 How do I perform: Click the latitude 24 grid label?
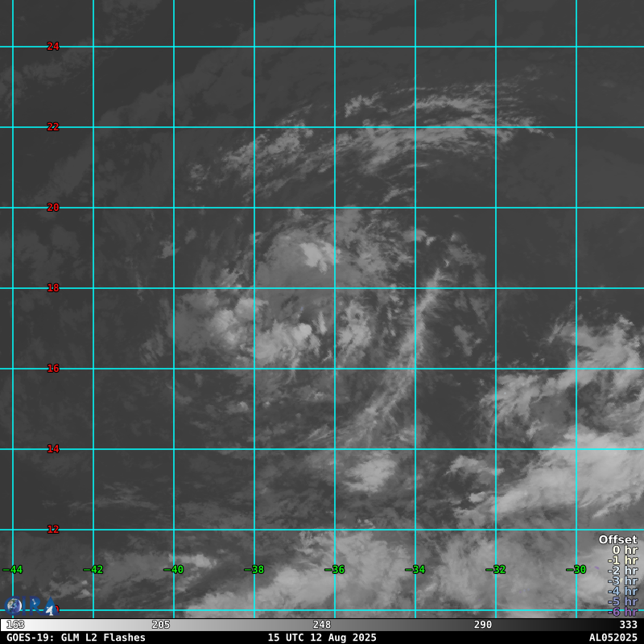pyautogui.click(x=53, y=47)
